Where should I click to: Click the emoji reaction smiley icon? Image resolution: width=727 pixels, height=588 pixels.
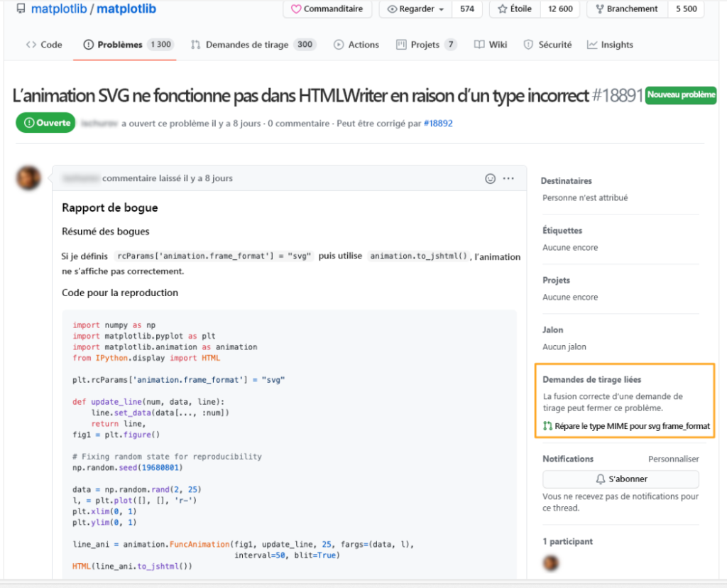[490, 178]
